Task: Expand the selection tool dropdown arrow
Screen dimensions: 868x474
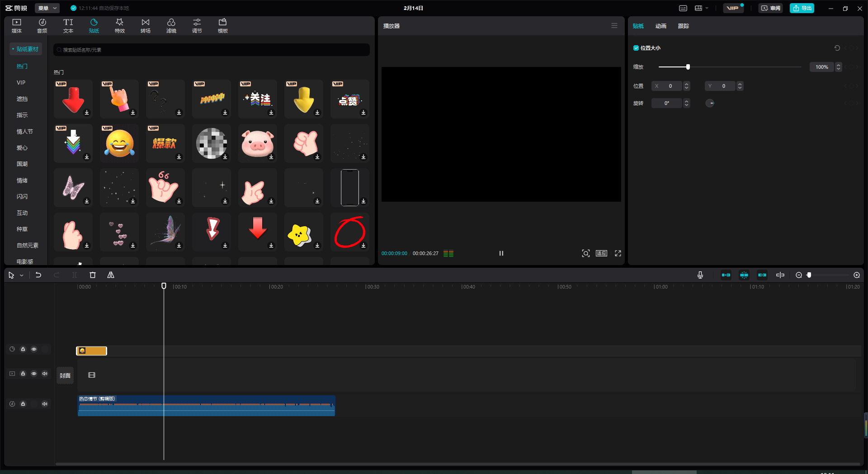Action: click(22, 275)
